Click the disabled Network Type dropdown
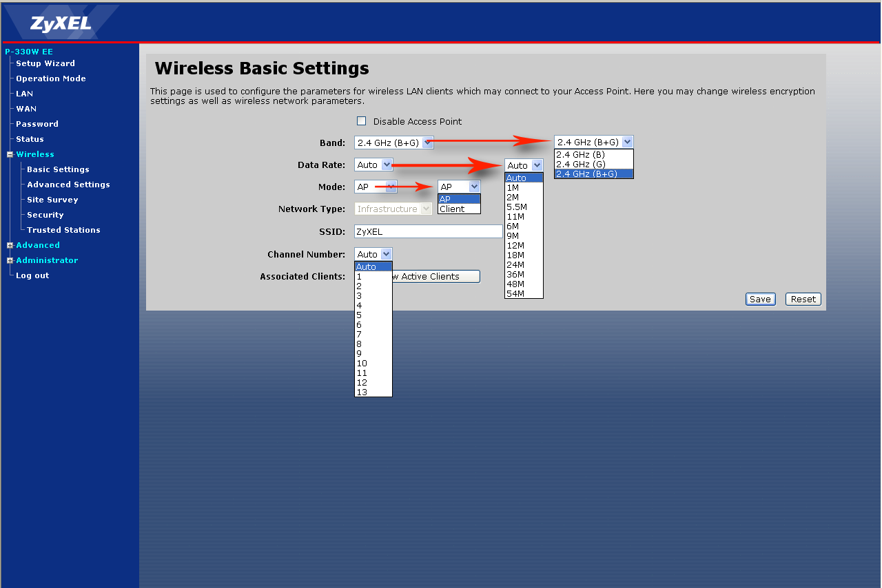This screenshot has height=588, width=882. (x=393, y=209)
